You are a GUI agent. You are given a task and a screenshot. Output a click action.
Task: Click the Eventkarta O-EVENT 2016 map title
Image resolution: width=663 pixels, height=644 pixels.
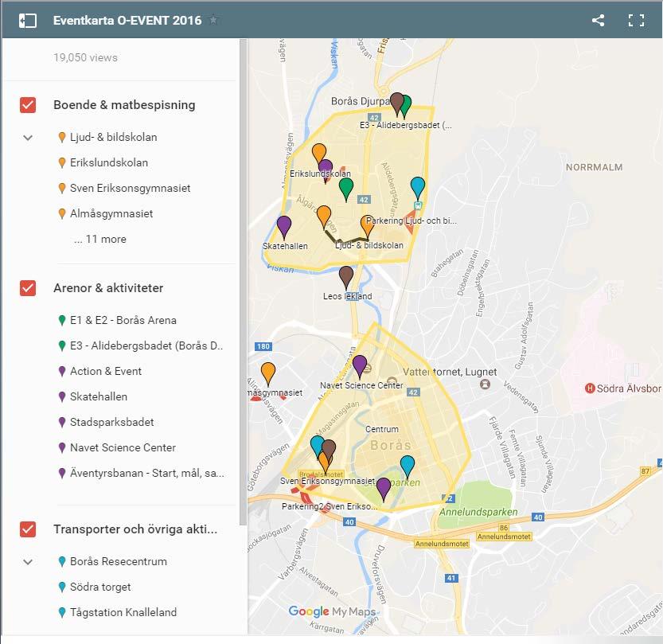click(127, 20)
